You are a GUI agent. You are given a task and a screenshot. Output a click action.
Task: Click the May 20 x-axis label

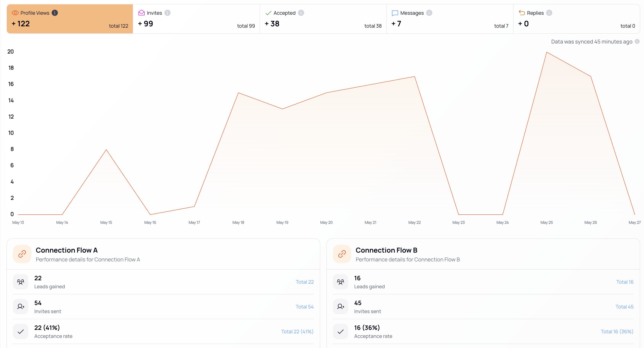[326, 222]
